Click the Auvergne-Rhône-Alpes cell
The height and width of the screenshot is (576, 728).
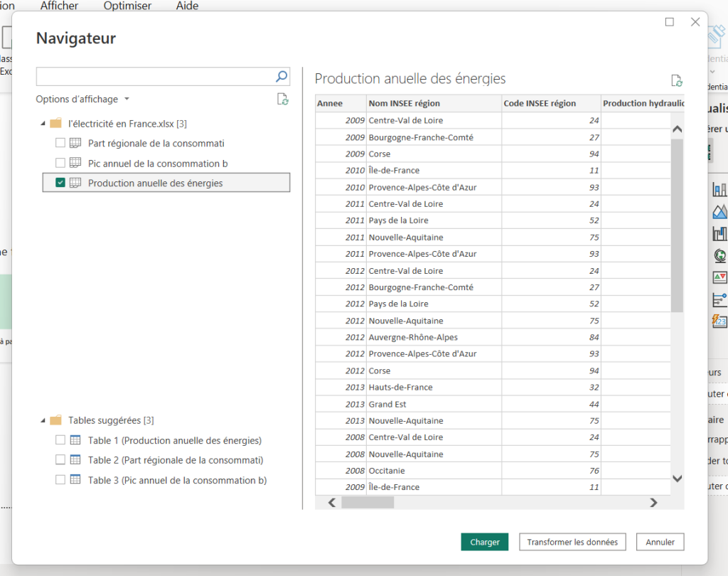point(434,337)
